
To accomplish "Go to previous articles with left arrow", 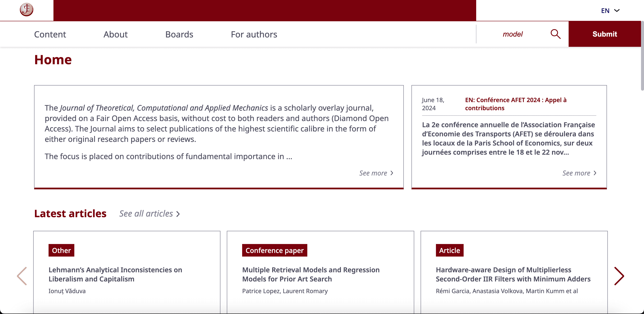I will click(22, 276).
